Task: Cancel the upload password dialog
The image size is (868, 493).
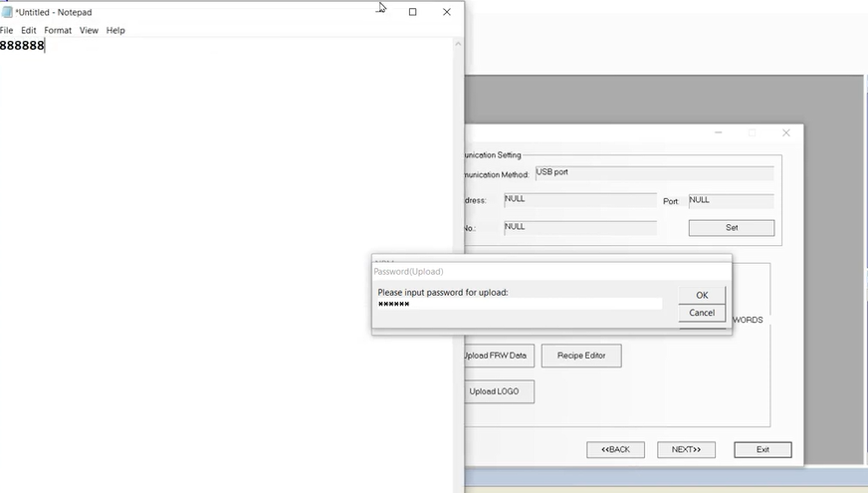Action: pos(702,313)
